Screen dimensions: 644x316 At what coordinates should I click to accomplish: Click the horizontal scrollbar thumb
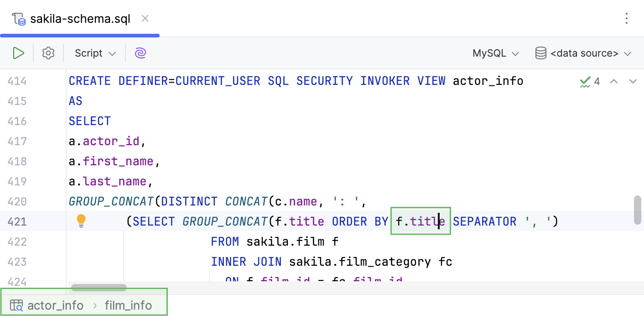click(99, 288)
